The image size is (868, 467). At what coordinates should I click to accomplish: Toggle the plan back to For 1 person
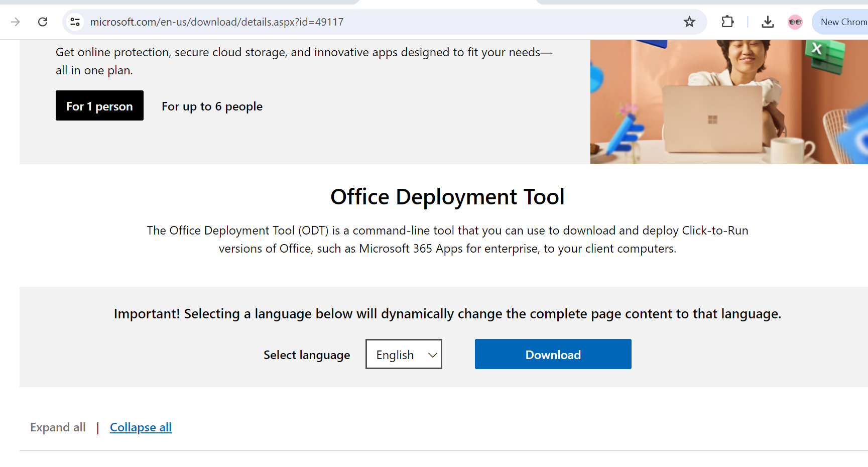tap(99, 105)
